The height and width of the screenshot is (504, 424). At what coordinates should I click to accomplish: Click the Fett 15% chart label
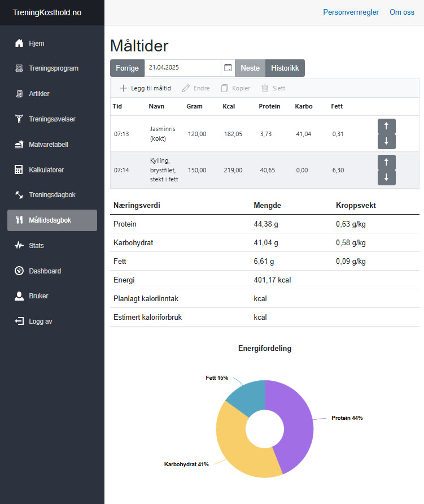(x=217, y=377)
